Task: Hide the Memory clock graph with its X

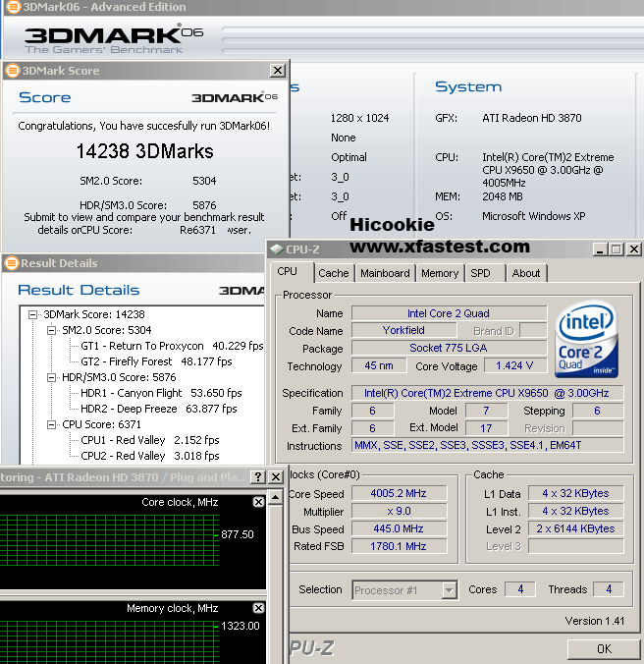Action: tap(258, 609)
